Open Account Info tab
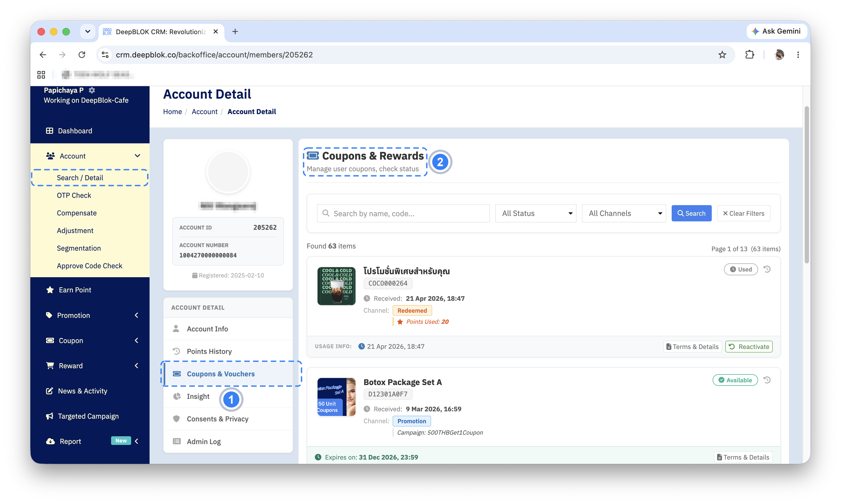The width and height of the screenshot is (841, 504). [228, 329]
